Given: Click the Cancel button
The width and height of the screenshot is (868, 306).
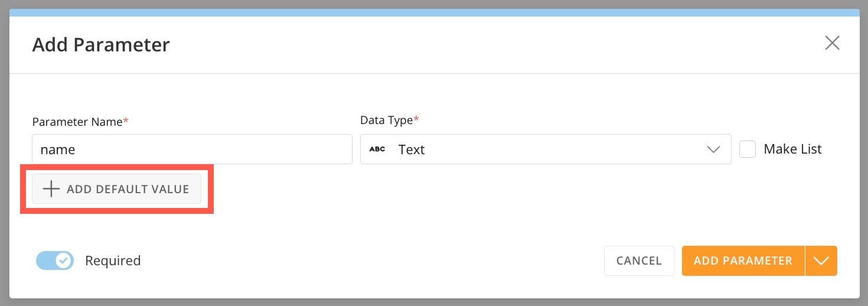Looking at the screenshot, I should point(639,261).
